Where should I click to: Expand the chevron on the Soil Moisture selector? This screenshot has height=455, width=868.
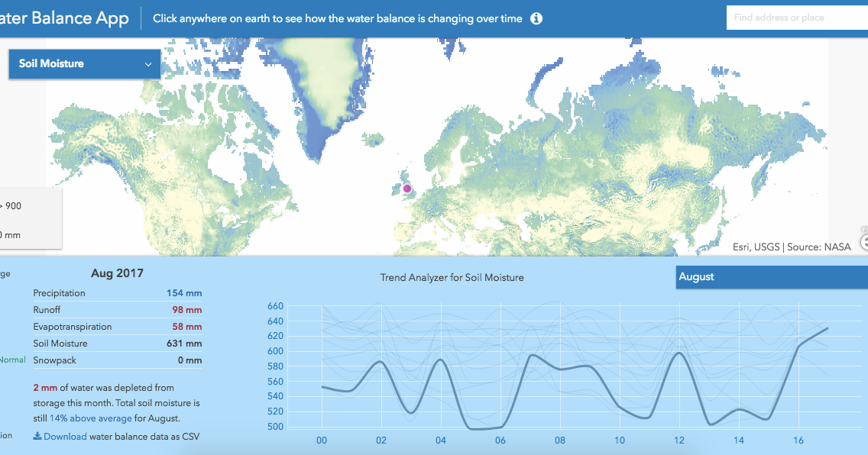tap(150, 64)
